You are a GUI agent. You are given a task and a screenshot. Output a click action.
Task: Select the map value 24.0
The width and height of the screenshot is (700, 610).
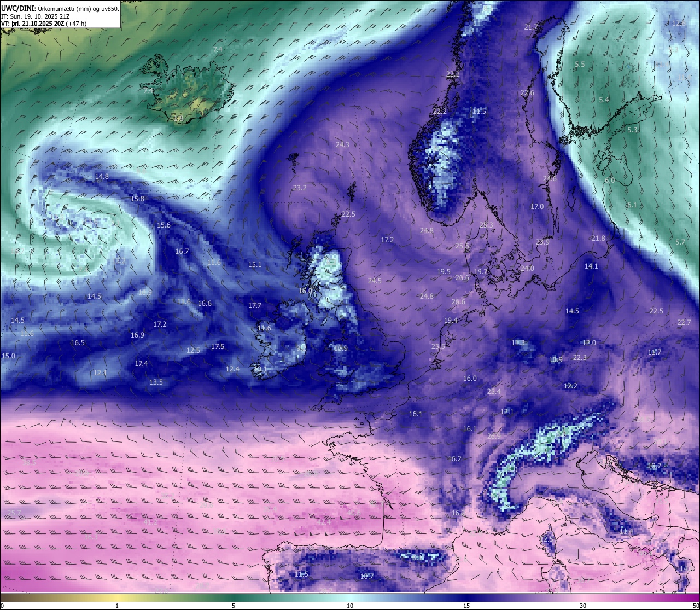point(527,269)
